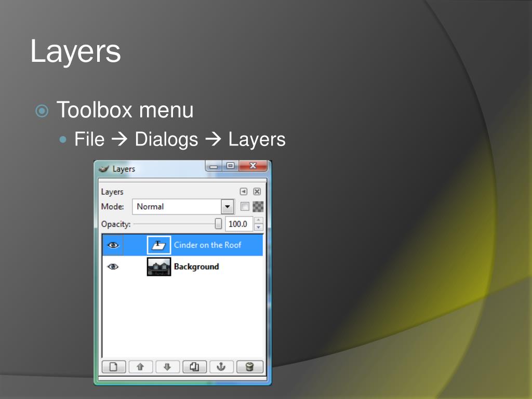532x399 pixels.
Task: Select the Background layer name
Action: tap(196, 267)
